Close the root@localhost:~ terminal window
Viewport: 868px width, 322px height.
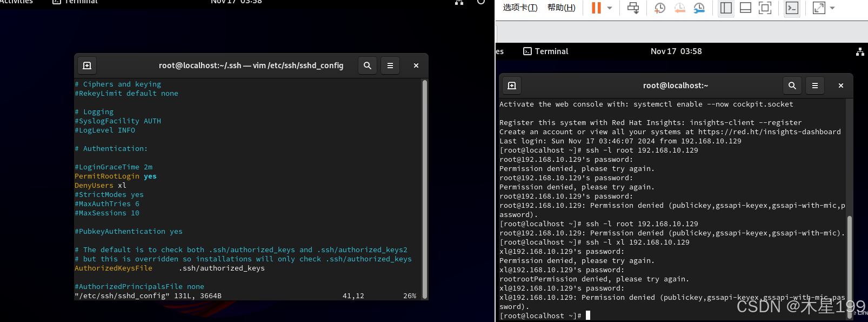pos(841,86)
